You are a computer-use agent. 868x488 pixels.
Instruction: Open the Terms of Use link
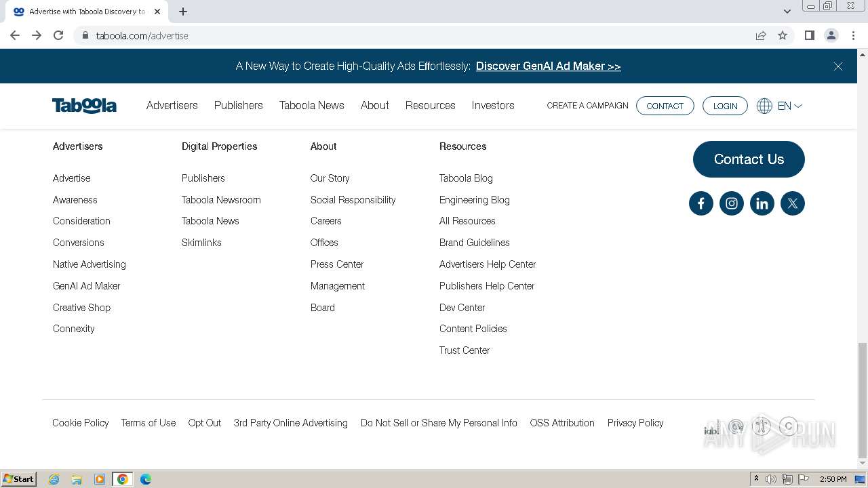[149, 423]
